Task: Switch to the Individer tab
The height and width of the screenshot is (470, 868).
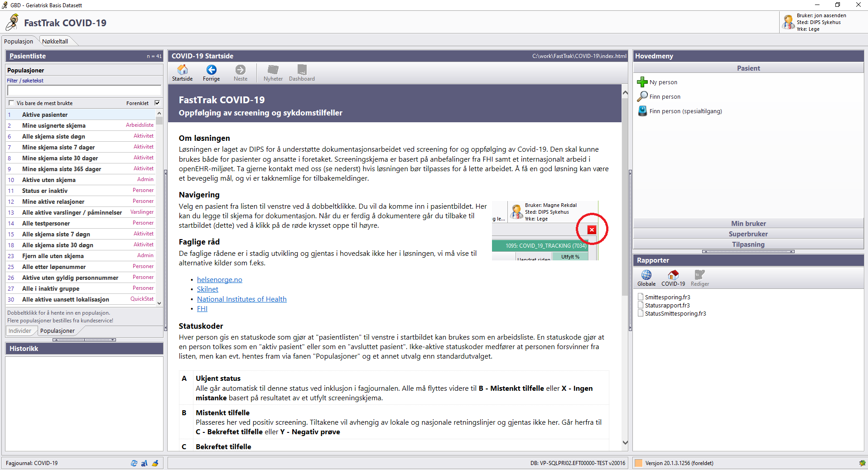Action: [20, 331]
